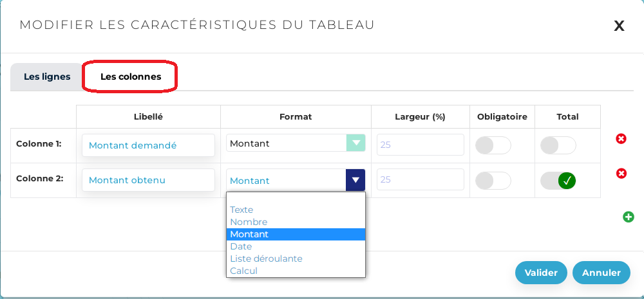
Task: Close the dialog with the X icon
Action: point(619,26)
